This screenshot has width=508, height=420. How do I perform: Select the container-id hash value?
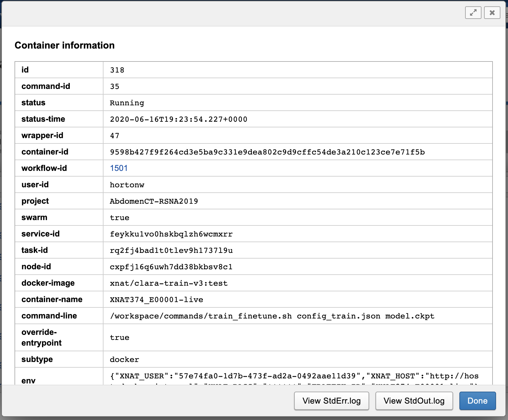pyautogui.click(x=267, y=152)
